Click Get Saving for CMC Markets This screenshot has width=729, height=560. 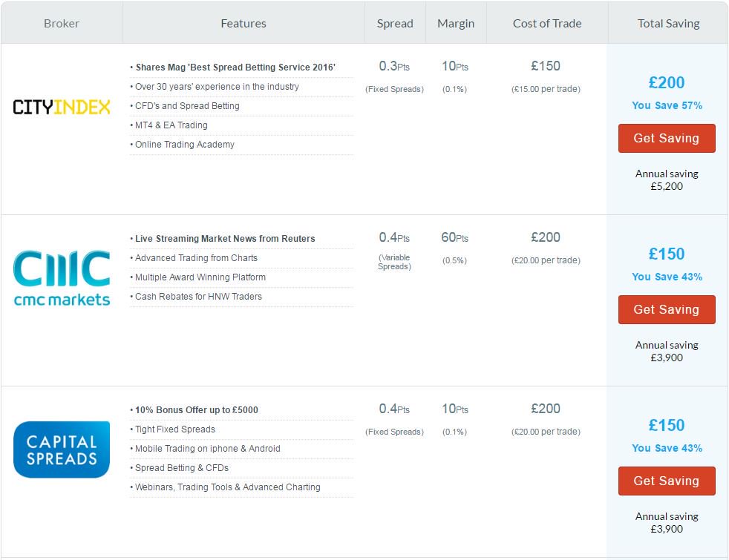pos(667,309)
